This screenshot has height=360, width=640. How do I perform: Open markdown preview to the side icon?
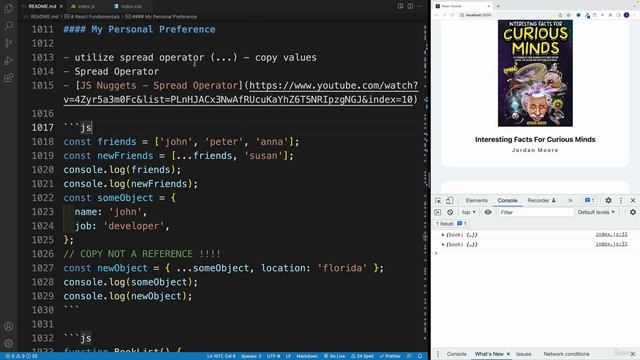[x=400, y=6]
